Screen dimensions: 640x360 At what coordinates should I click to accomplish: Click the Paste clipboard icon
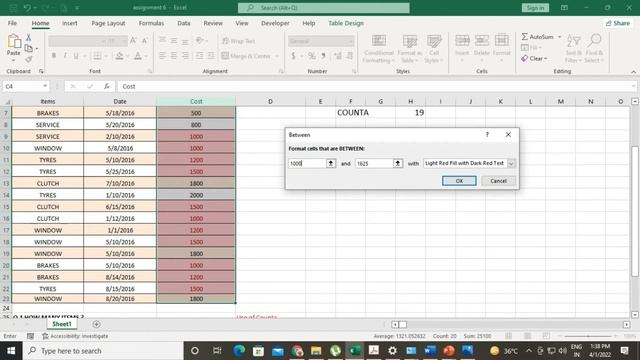pyautogui.click(x=13, y=42)
